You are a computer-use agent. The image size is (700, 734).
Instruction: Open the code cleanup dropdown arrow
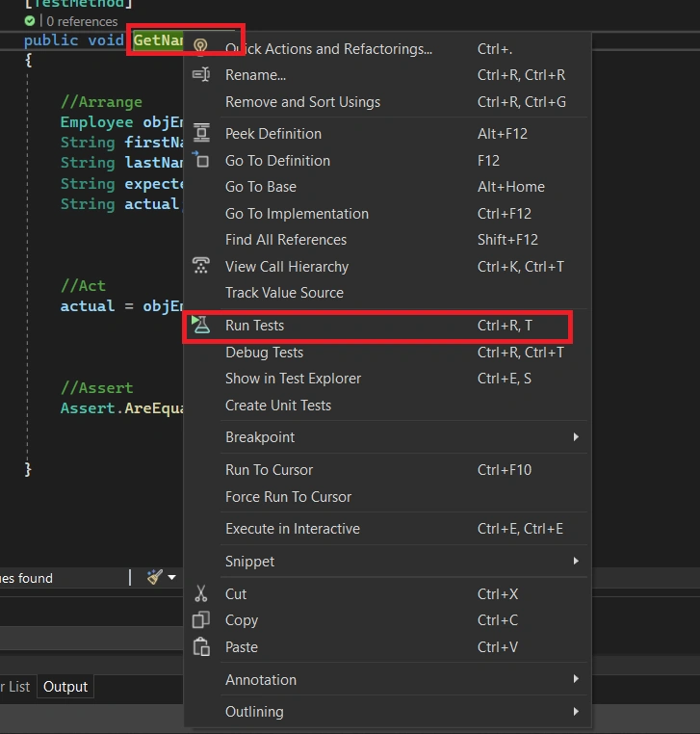[171, 577]
